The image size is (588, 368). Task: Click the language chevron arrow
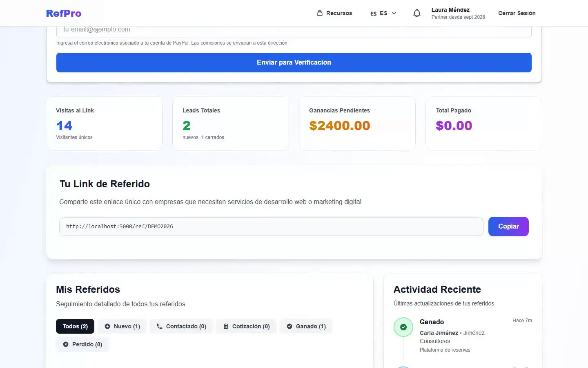[394, 13]
